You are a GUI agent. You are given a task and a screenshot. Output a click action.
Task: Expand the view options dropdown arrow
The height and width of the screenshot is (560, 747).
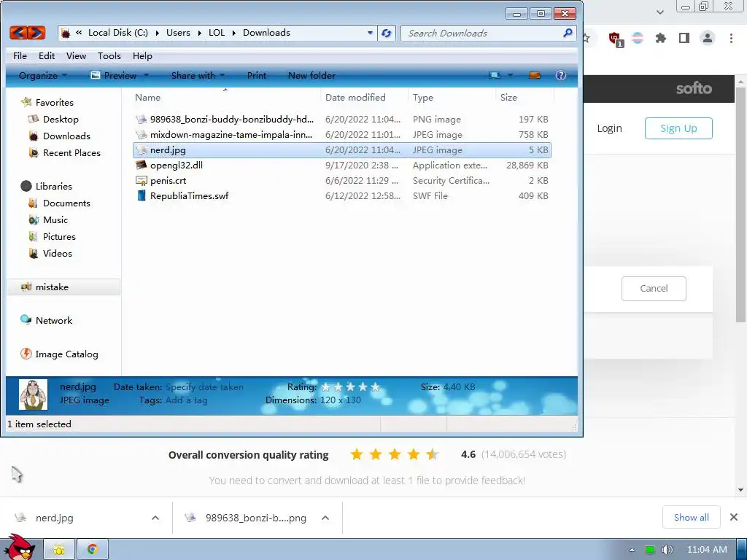pyautogui.click(x=510, y=75)
